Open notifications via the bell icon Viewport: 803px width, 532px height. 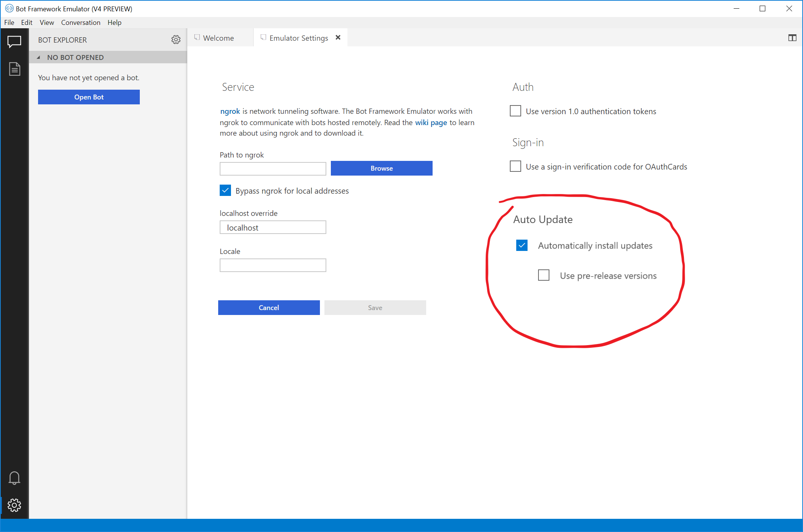click(x=14, y=477)
